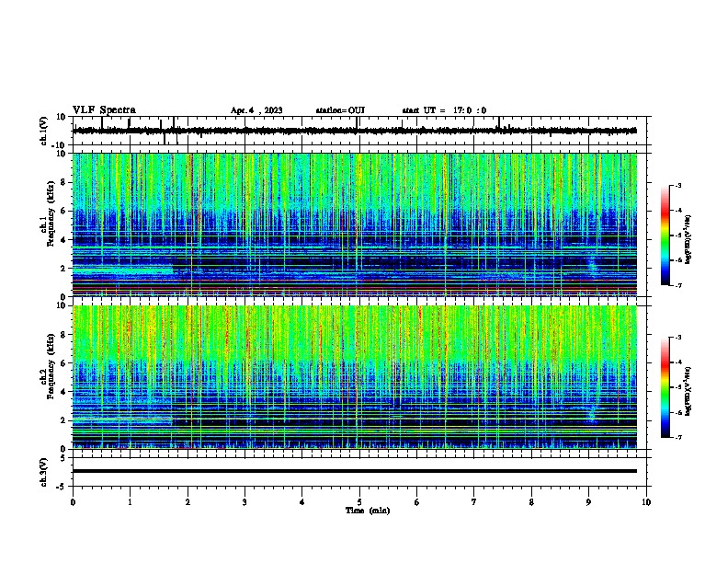This screenshot has height=563, width=728.
Task: Click time axis tick label 10
Action: (646, 502)
